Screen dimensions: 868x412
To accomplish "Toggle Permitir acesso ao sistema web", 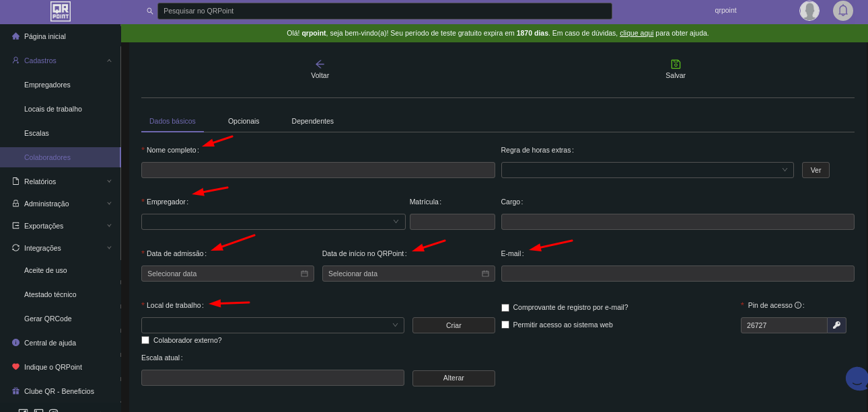I will (x=505, y=325).
